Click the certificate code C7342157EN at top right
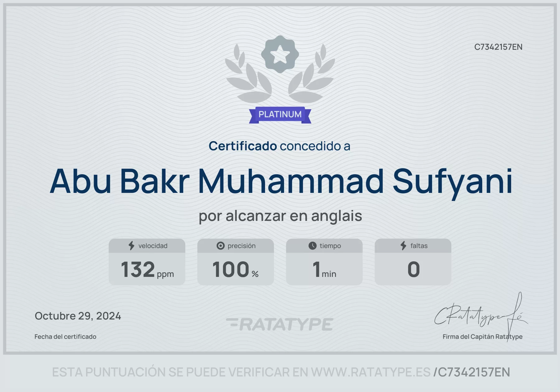This screenshot has width=560, height=392. tap(498, 47)
